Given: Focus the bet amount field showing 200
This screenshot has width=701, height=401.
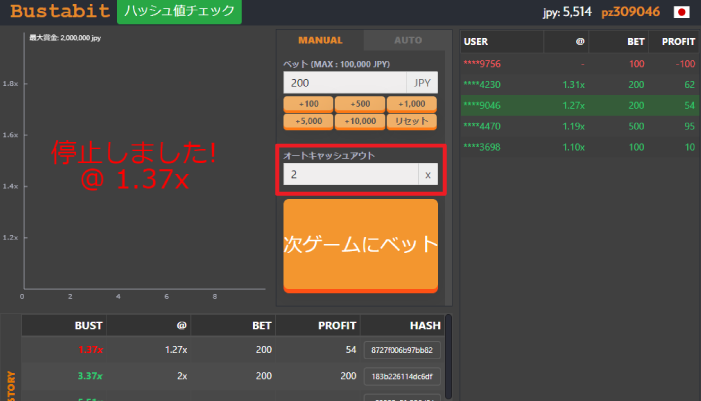Looking at the screenshot, I should tap(345, 83).
